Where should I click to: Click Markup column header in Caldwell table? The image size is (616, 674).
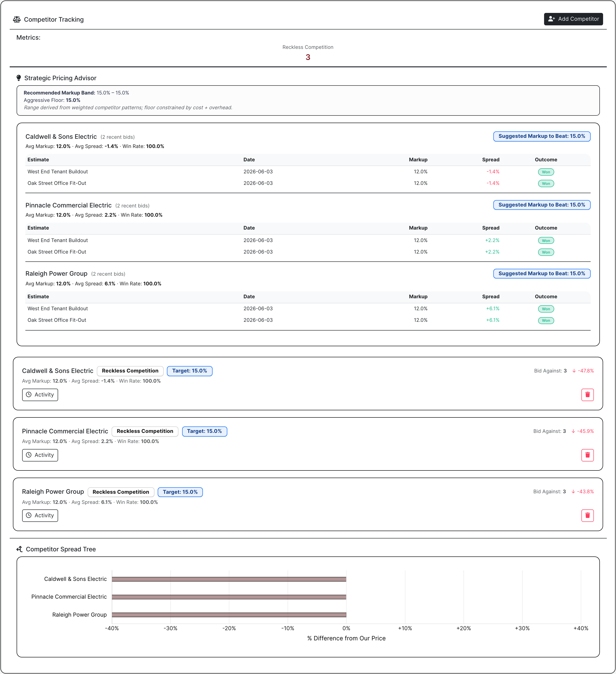pos(418,160)
